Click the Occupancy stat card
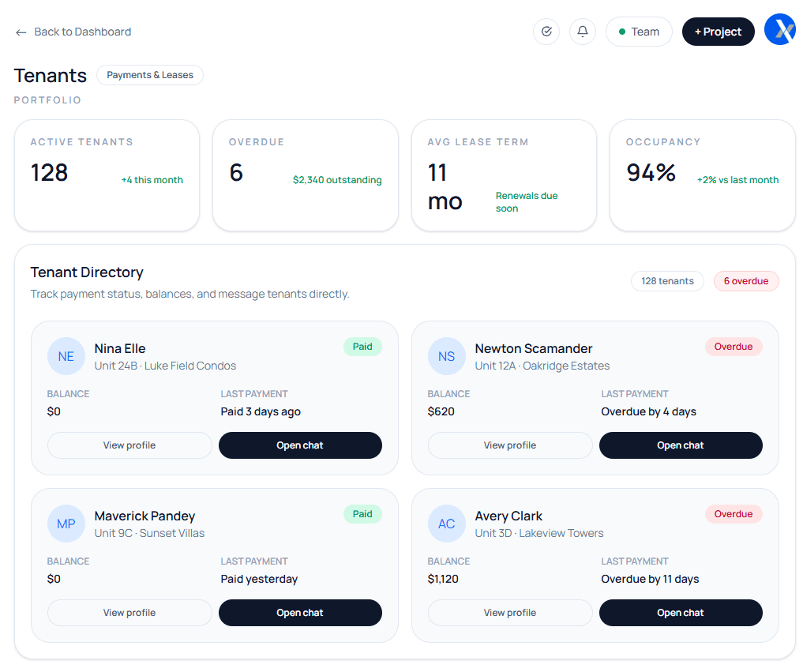 (702, 175)
